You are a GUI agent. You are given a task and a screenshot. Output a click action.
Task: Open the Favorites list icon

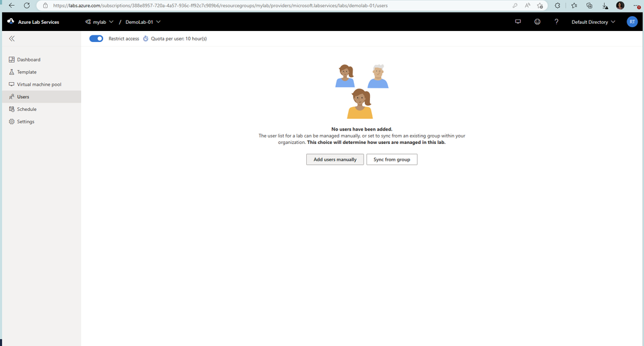click(574, 6)
